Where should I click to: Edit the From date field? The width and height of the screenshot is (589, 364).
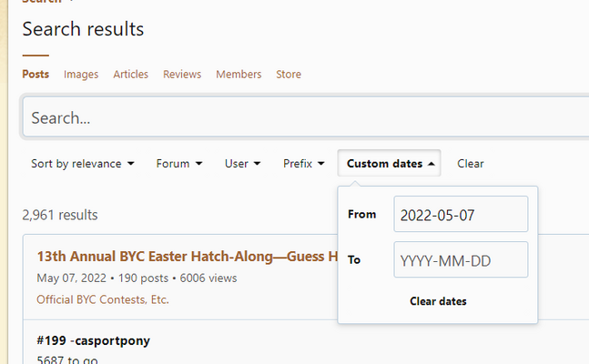[x=461, y=214]
